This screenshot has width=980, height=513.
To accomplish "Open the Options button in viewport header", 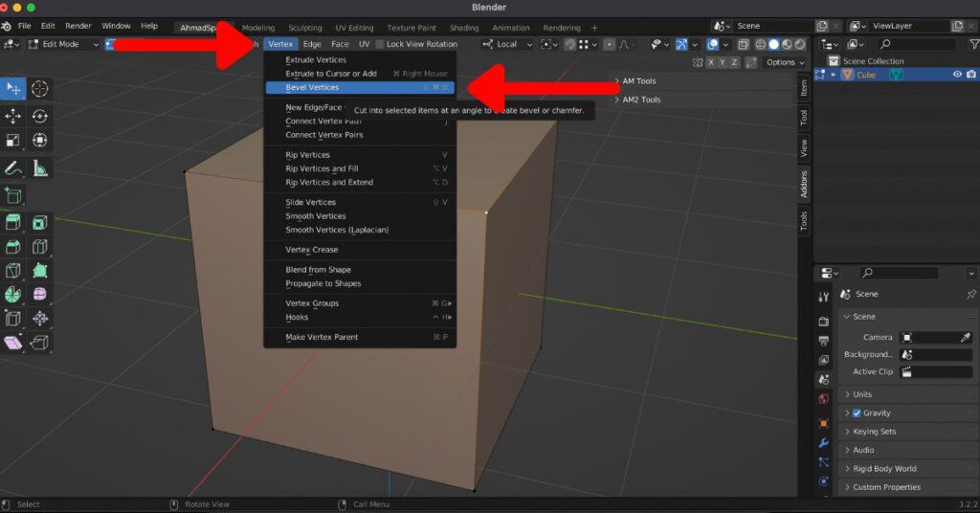I will click(783, 62).
